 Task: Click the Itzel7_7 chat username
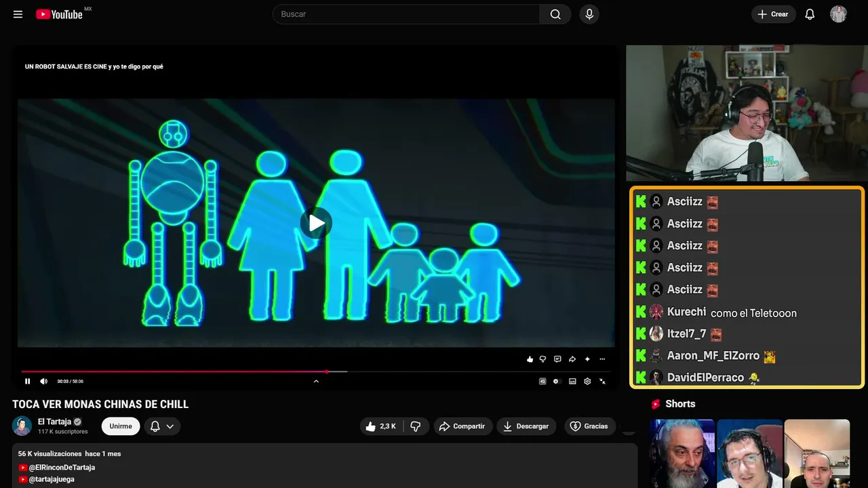pos(686,333)
